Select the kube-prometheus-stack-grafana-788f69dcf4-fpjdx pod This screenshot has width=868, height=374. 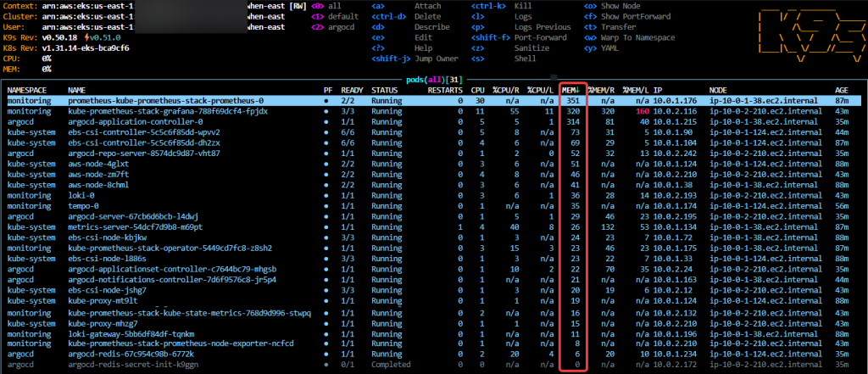168,111
